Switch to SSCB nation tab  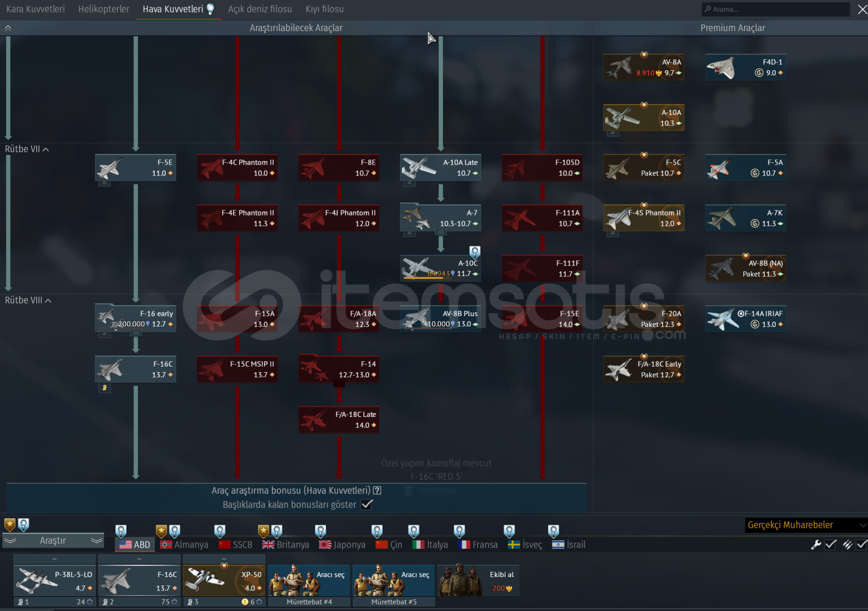(235, 544)
